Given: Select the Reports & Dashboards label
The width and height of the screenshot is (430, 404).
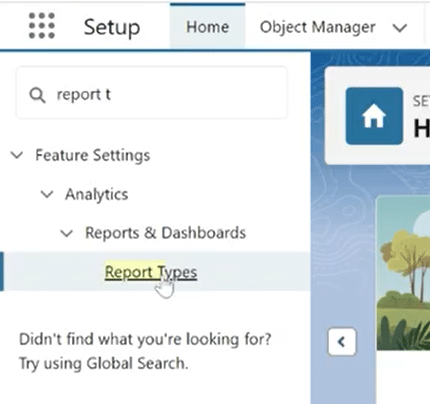Looking at the screenshot, I should point(165,233).
